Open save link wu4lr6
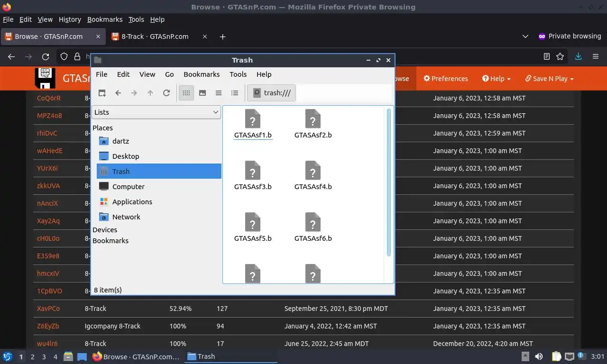Viewport: 607px width, 364px height. (x=47, y=344)
